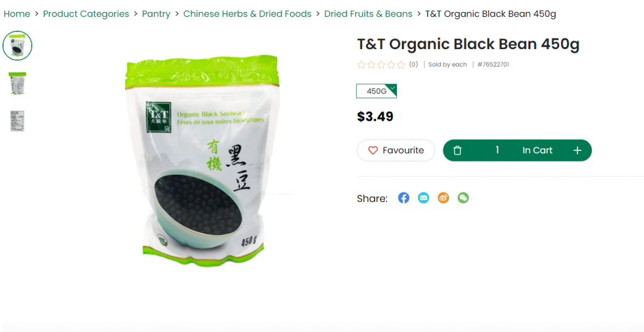
Task: Show back package thumbnail image
Action: click(x=17, y=84)
